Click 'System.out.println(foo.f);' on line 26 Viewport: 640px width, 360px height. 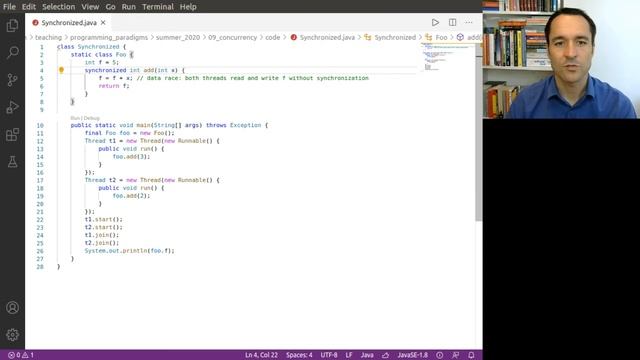click(129, 251)
